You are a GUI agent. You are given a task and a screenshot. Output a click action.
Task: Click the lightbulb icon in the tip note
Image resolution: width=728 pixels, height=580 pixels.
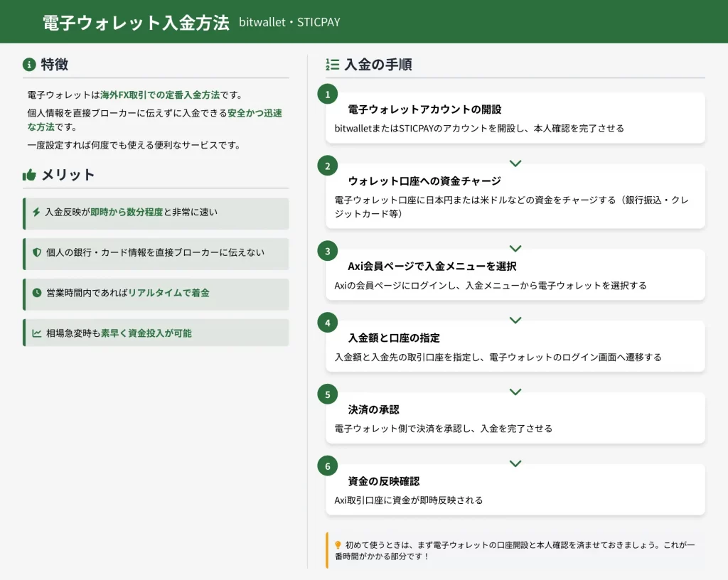click(338, 544)
